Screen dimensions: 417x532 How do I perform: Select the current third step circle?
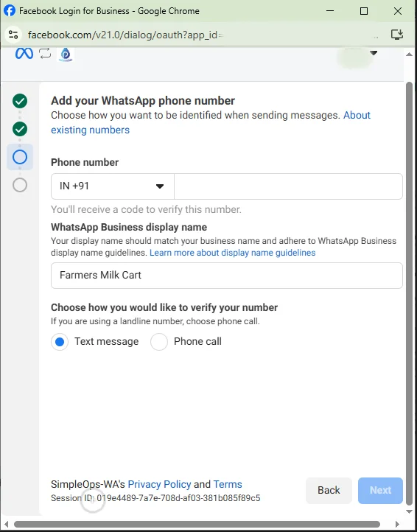click(x=20, y=157)
